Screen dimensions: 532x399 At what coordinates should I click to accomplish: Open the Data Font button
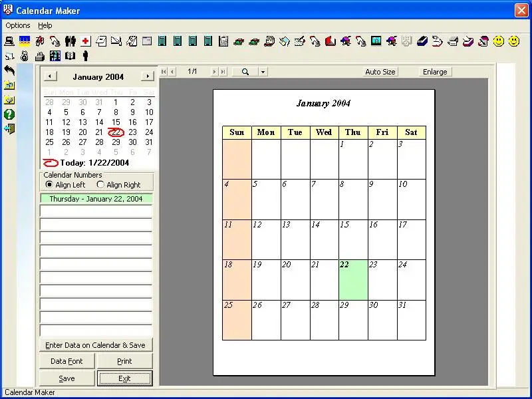coord(67,361)
